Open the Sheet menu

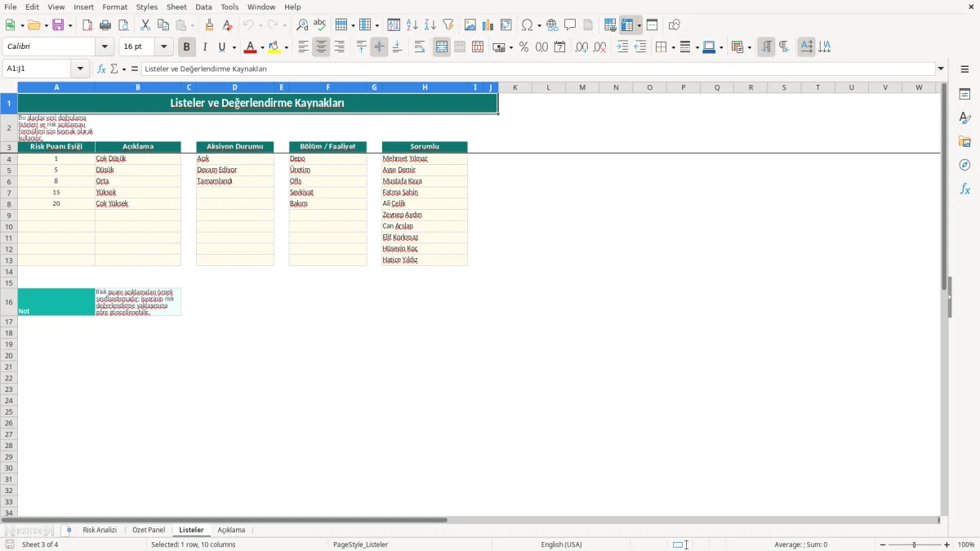coord(176,7)
